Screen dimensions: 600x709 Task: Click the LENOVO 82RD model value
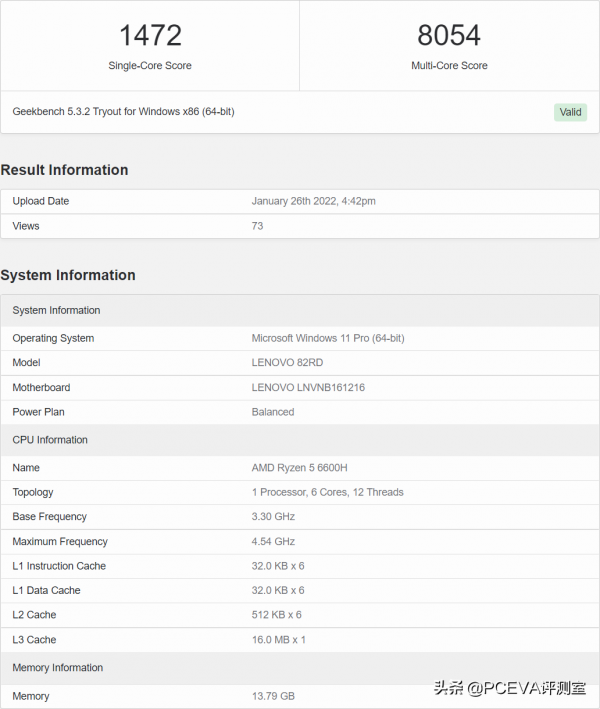(287, 363)
